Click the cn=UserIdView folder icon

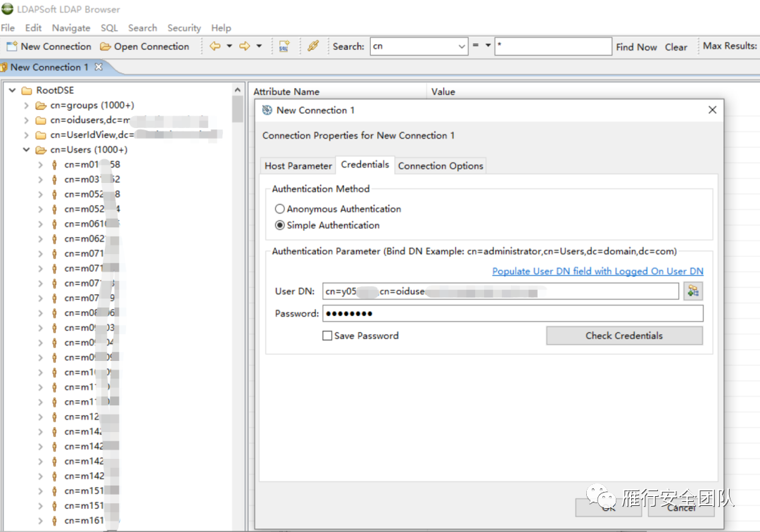[42, 135]
